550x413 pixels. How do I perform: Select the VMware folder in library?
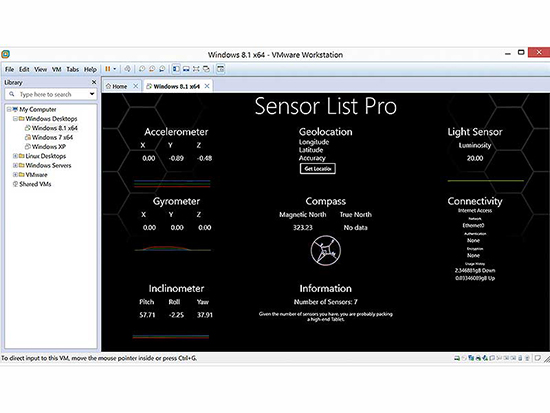point(36,175)
